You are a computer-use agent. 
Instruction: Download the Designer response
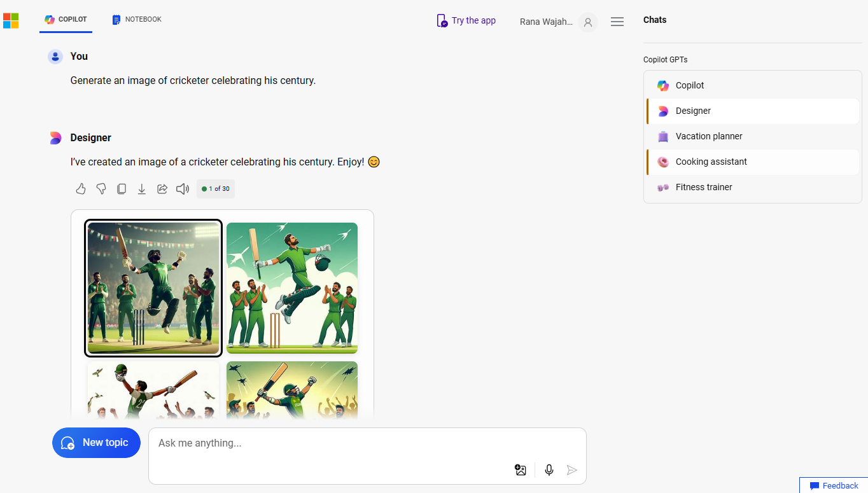(142, 189)
